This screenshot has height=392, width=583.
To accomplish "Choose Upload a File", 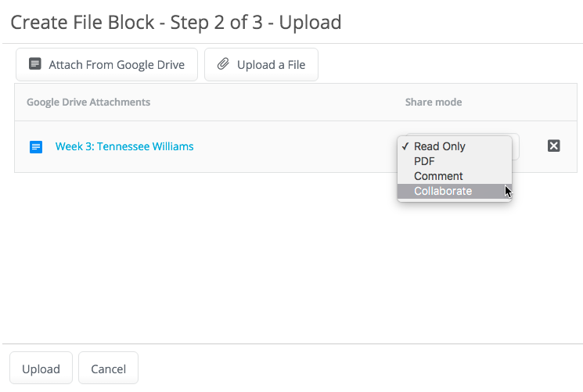I will click(261, 64).
